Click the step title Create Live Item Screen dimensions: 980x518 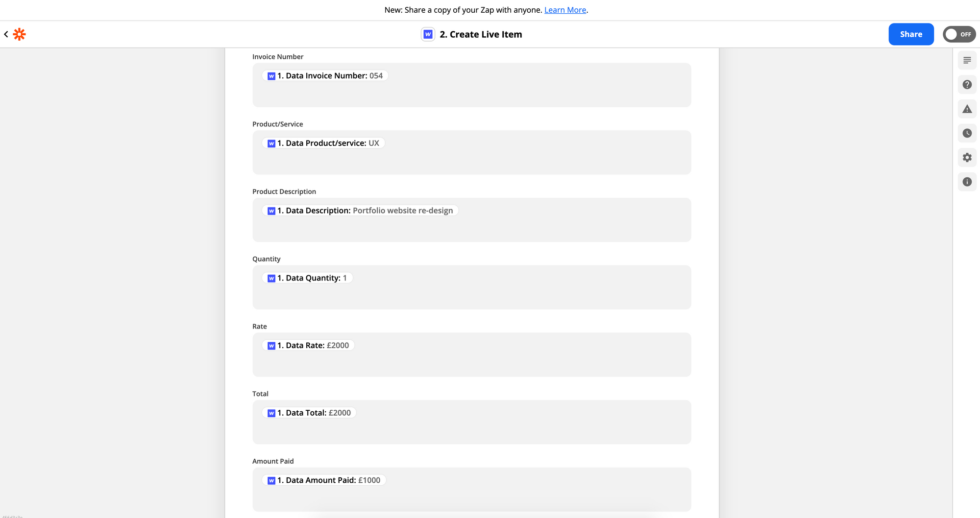click(481, 34)
